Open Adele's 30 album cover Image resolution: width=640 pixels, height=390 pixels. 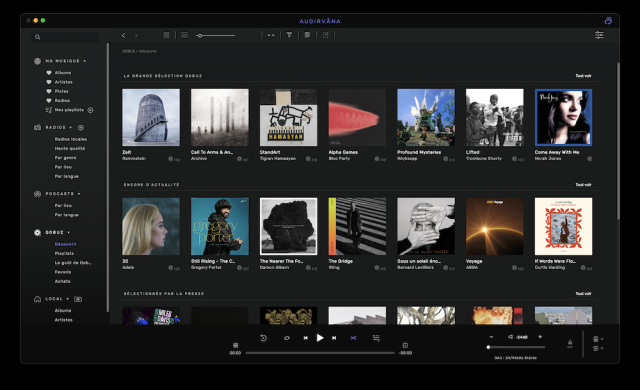point(151,226)
